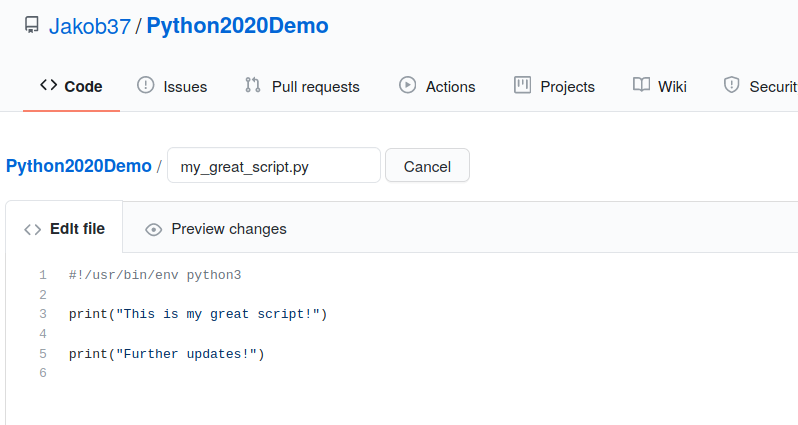Viewport: 798px width, 425px height.
Task: Click the Python2020Demo breadcrumb link
Action: tap(79, 166)
